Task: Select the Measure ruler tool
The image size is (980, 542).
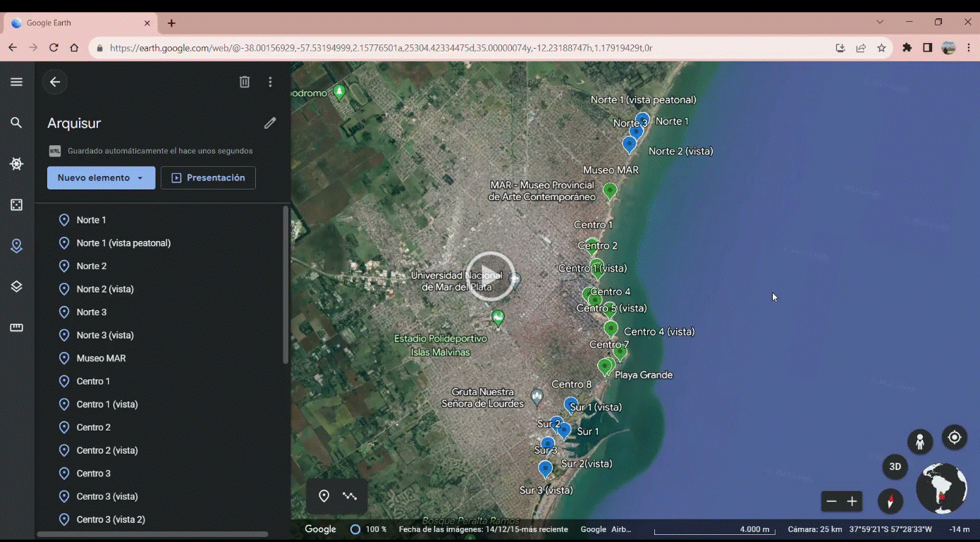Action: click(16, 328)
